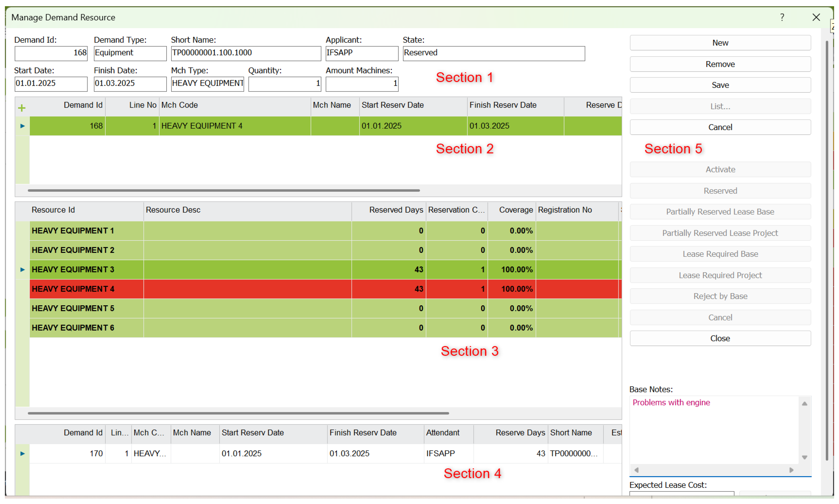This screenshot has width=839, height=504.
Task: Click the row arrow beside HEAVY EQUIPMENT 3
Action: (x=22, y=270)
